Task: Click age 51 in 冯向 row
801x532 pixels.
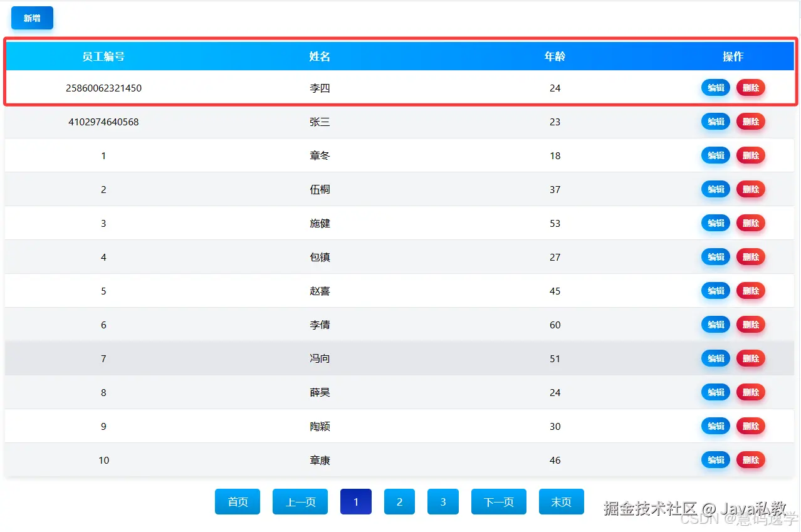Action: pyautogui.click(x=555, y=359)
